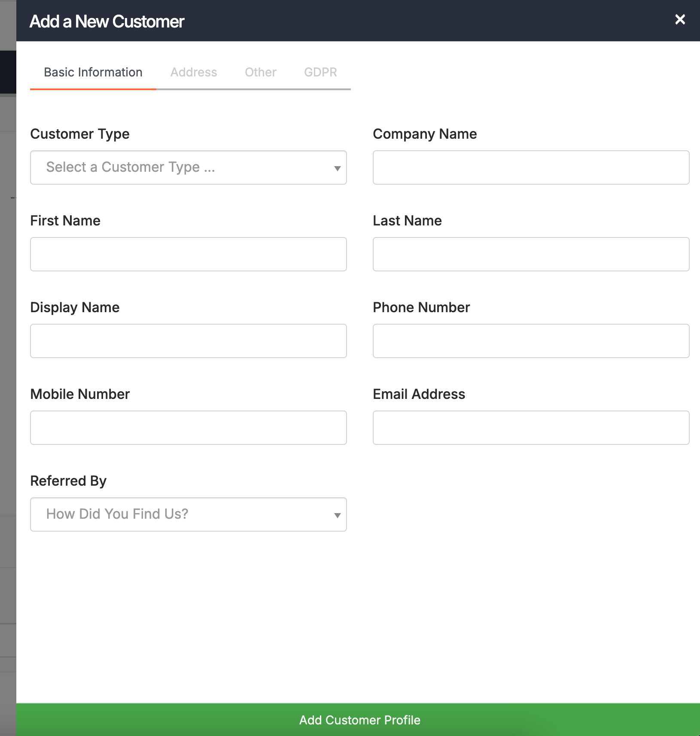Click the dimmed background outside the modal
This screenshot has height=736, width=700.
pyautogui.click(x=8, y=386)
